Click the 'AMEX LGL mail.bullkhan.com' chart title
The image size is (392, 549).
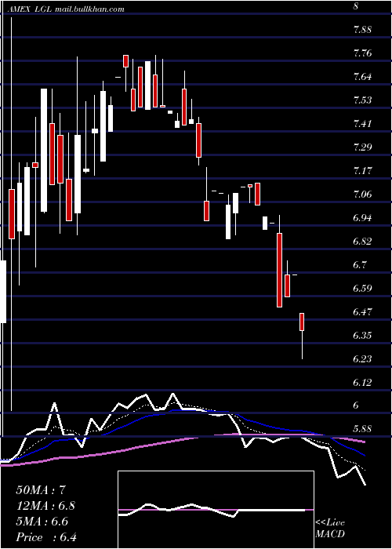[x=66, y=9]
